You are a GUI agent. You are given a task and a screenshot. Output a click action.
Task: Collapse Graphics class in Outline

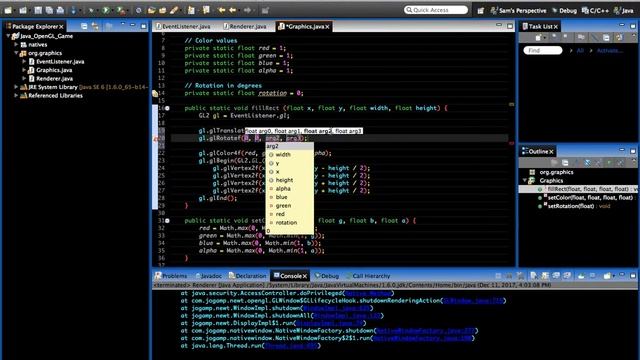[x=525, y=180]
